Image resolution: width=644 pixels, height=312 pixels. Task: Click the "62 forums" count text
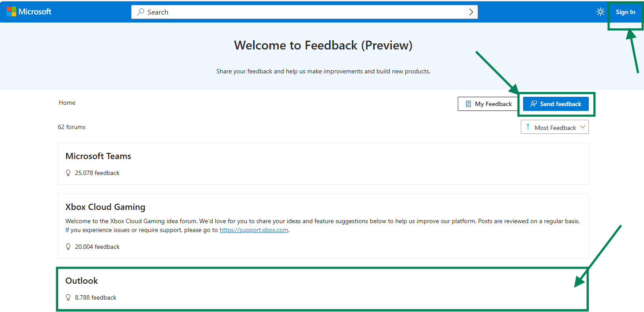click(x=72, y=127)
